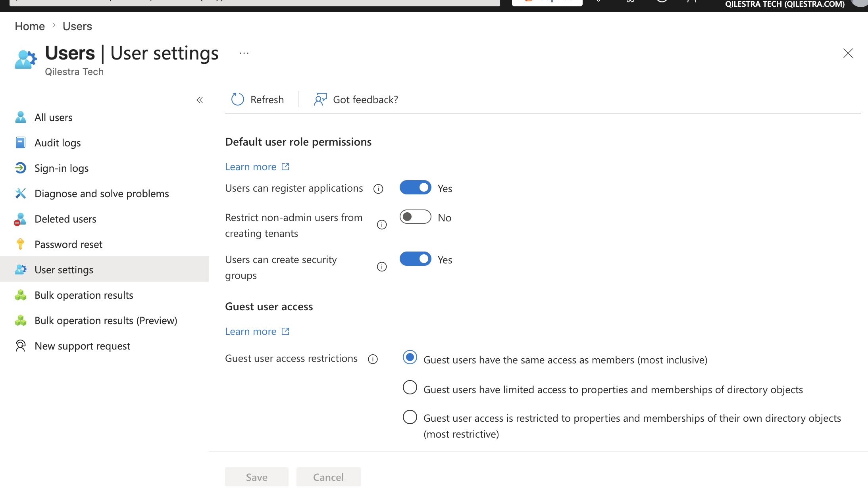Toggle Restrict non-admin users from creating tenants
The width and height of the screenshot is (868, 488).
click(415, 217)
